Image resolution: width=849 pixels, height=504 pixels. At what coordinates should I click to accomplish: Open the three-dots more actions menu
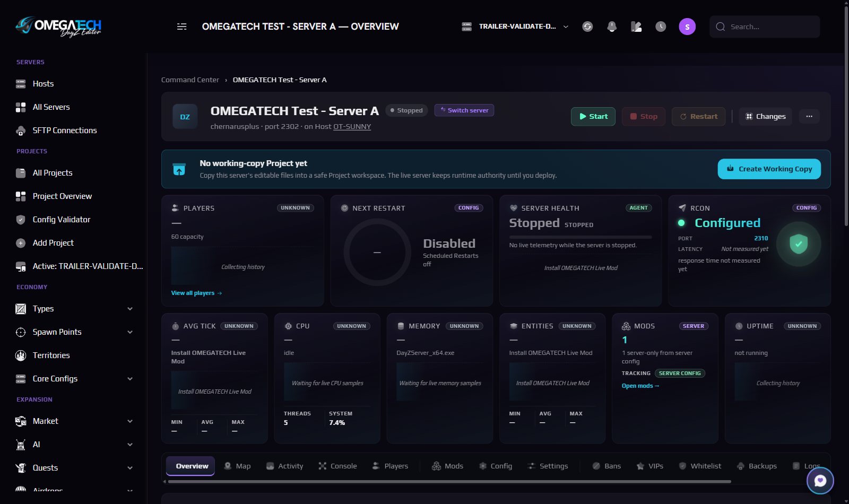(x=809, y=117)
